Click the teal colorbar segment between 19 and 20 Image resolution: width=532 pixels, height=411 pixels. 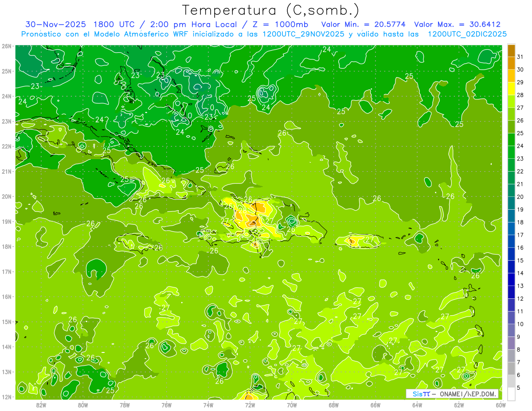(511, 203)
